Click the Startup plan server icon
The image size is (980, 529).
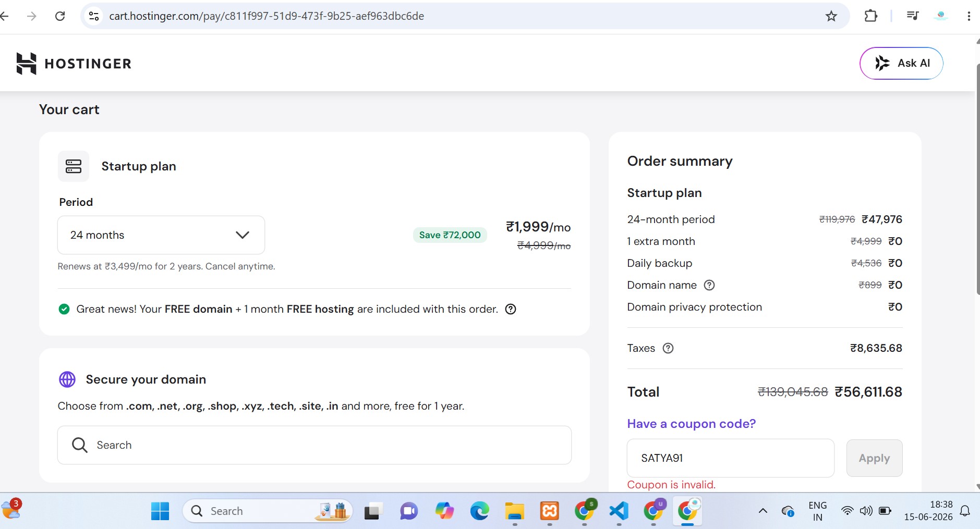point(74,166)
